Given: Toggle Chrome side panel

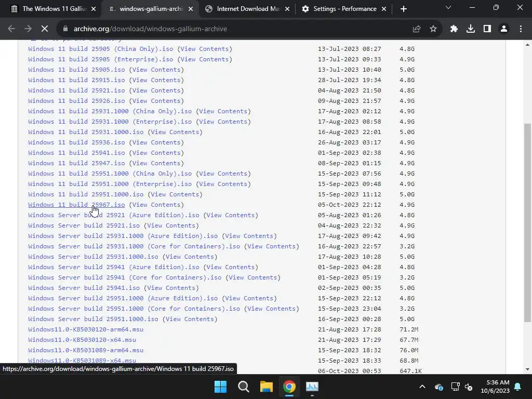Looking at the screenshot, I should point(487,29).
